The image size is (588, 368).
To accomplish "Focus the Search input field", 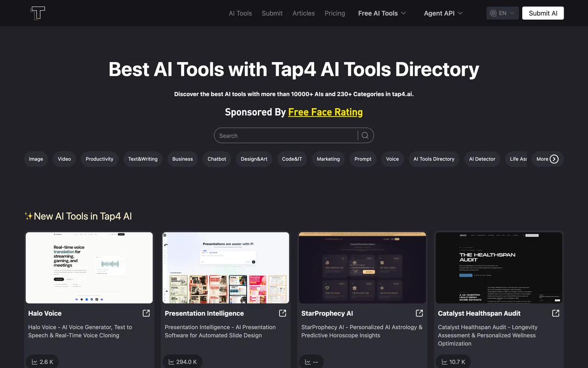I will point(286,136).
